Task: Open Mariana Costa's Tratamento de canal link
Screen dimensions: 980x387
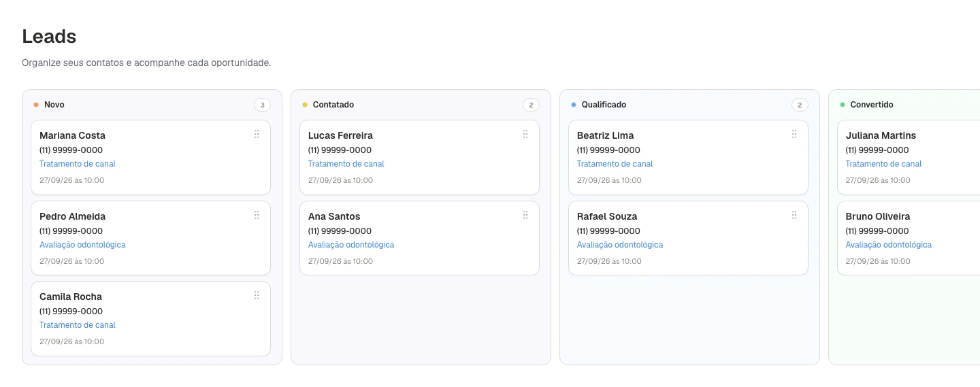Action: tap(78, 164)
